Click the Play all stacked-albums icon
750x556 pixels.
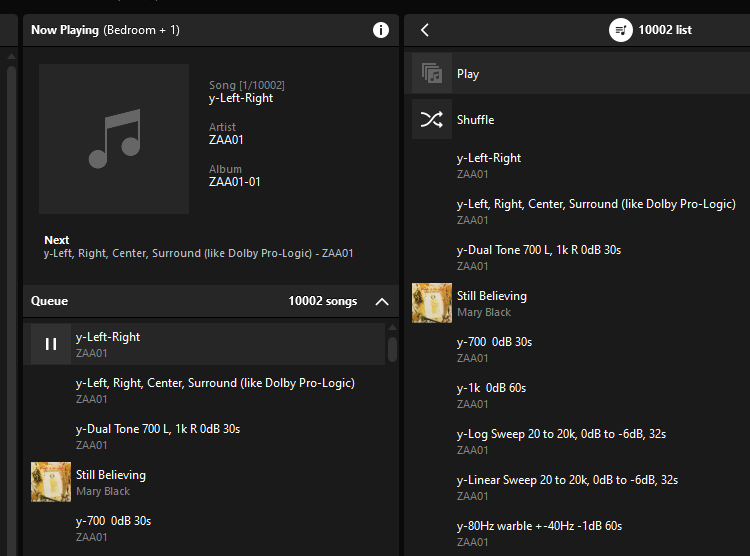[x=432, y=73]
